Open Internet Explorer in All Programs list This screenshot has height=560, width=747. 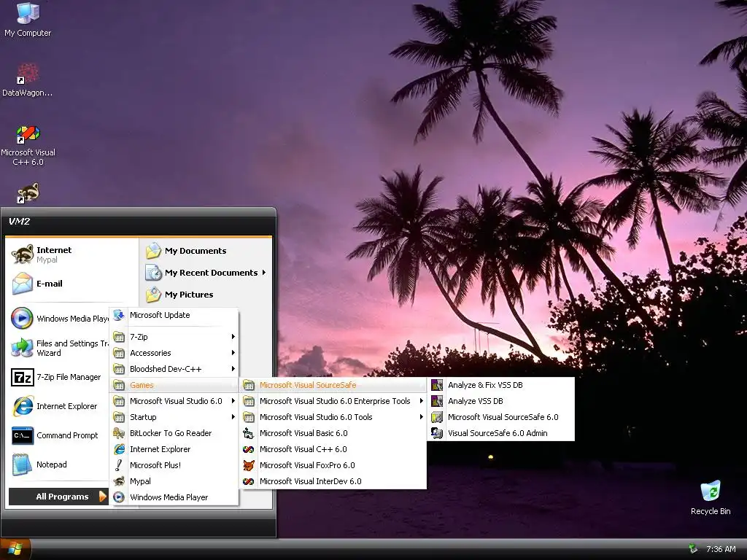[174, 449]
